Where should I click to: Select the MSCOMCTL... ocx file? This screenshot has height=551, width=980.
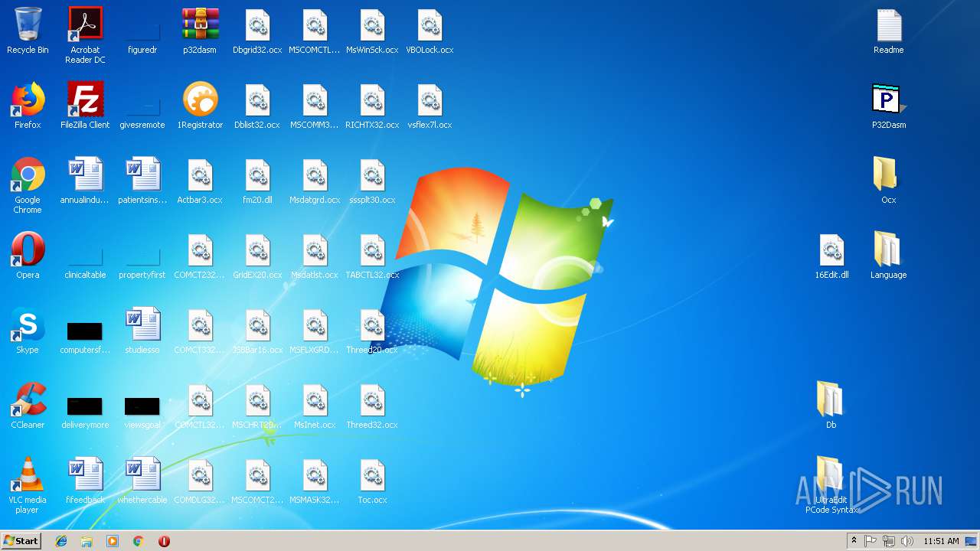(315, 25)
